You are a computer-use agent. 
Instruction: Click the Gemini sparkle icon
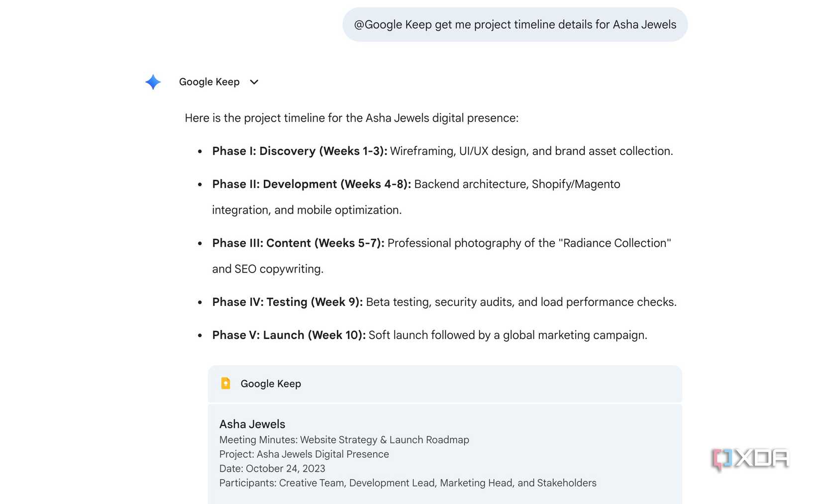(153, 82)
